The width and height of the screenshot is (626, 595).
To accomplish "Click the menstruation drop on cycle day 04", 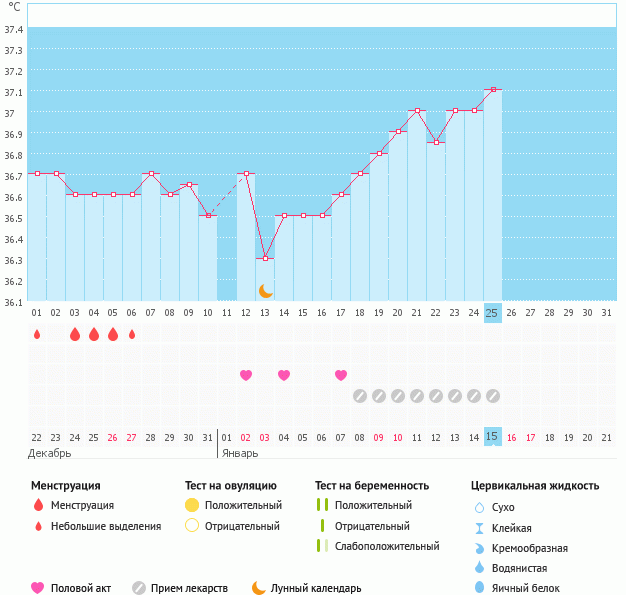I will point(93,334).
